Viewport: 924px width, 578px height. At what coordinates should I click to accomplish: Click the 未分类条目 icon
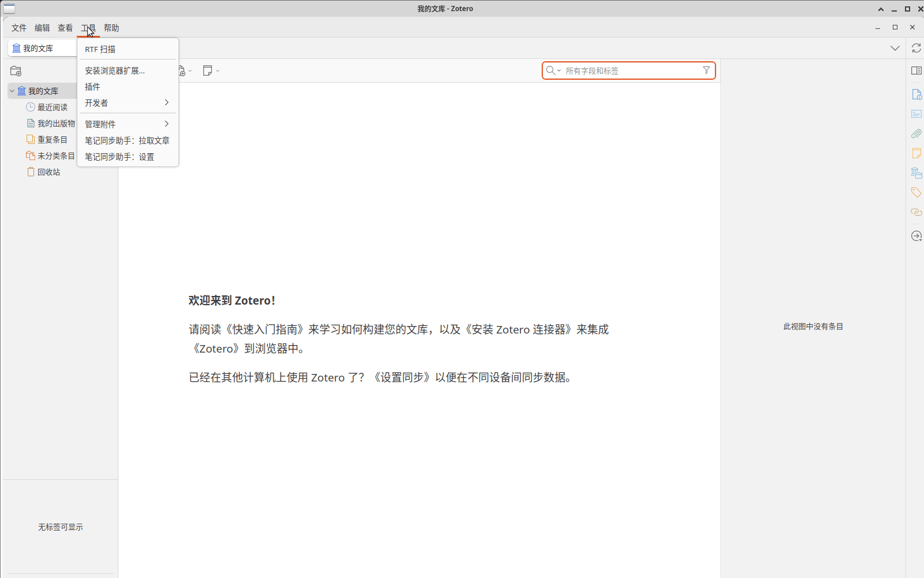click(31, 155)
